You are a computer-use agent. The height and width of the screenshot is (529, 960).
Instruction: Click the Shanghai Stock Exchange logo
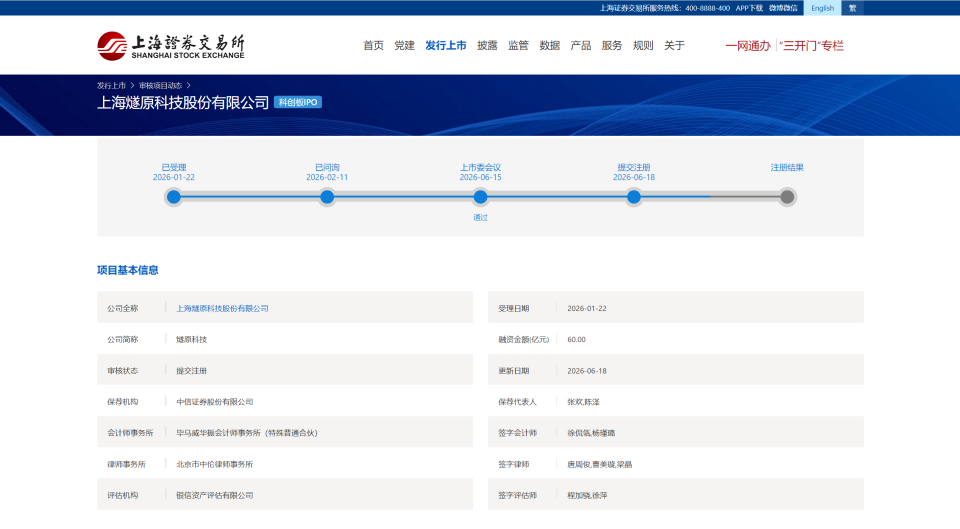171,46
